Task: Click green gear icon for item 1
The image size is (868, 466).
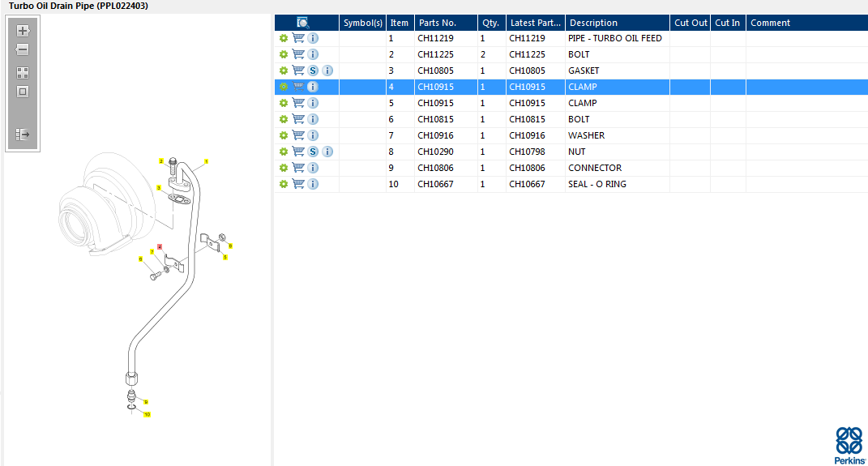Action: [284, 38]
